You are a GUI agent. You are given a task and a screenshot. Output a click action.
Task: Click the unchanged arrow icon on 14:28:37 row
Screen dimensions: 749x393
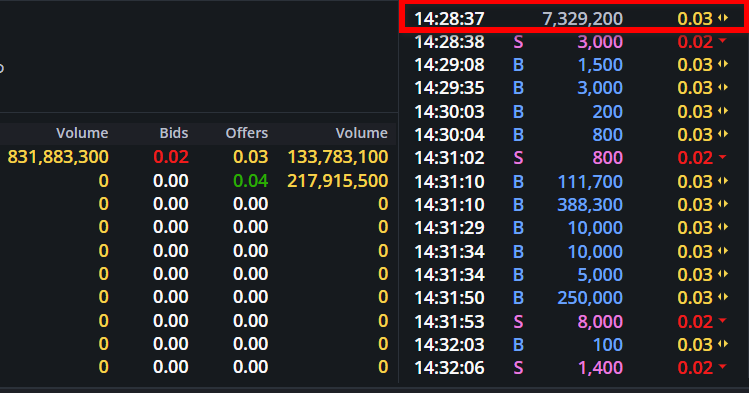[x=723, y=18]
